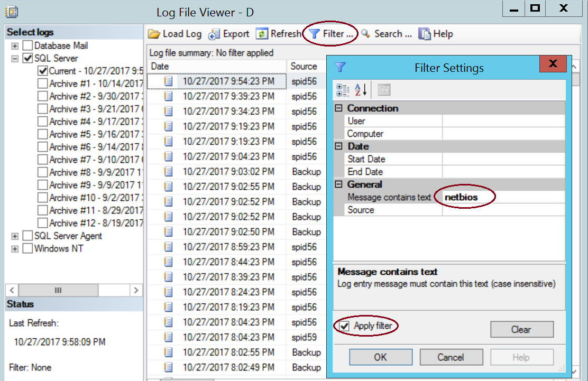
Task: Open the Help toolbar icon
Action: tap(425, 34)
